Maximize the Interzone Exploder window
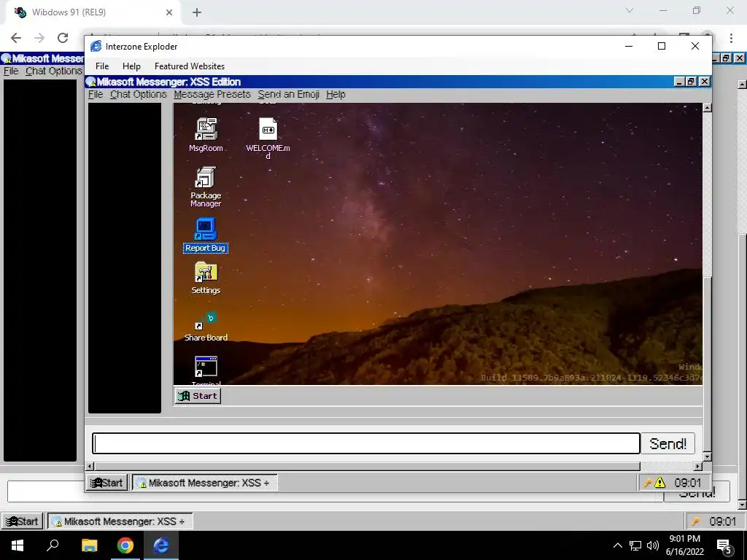 (661, 46)
